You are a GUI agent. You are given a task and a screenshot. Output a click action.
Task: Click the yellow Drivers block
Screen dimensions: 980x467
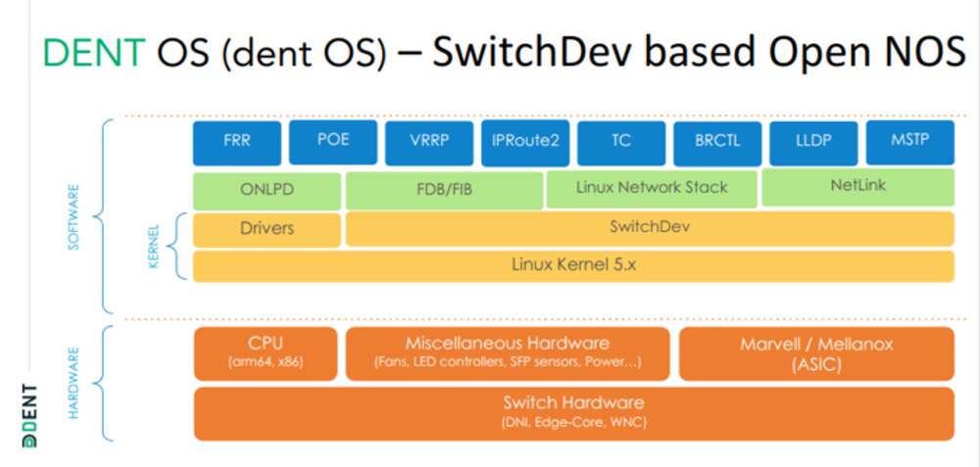click(x=267, y=229)
